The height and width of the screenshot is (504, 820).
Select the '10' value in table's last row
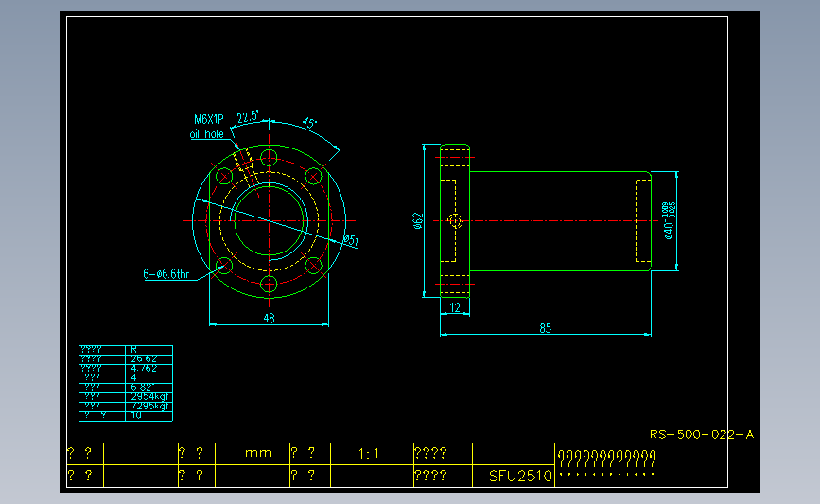(x=136, y=415)
